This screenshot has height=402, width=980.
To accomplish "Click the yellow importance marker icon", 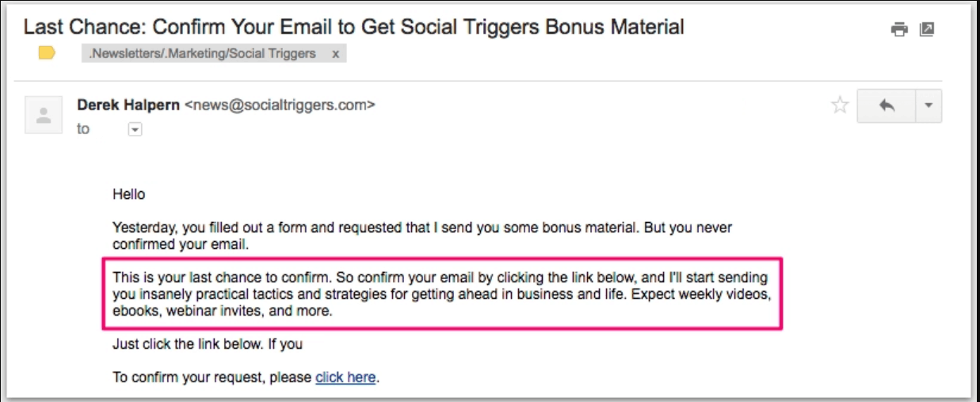I will (47, 54).
